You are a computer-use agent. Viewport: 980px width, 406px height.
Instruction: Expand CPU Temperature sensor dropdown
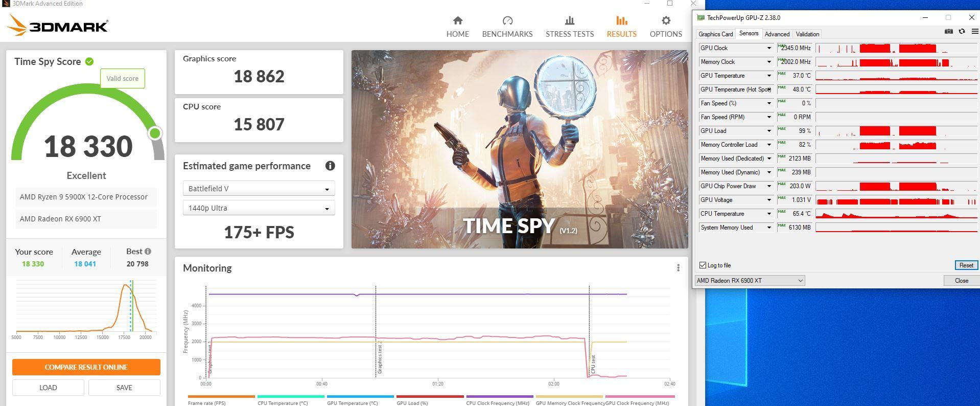point(768,214)
